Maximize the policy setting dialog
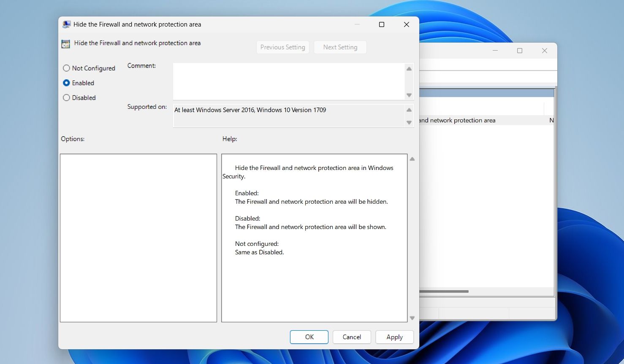This screenshot has height=364, width=624. (x=381, y=24)
